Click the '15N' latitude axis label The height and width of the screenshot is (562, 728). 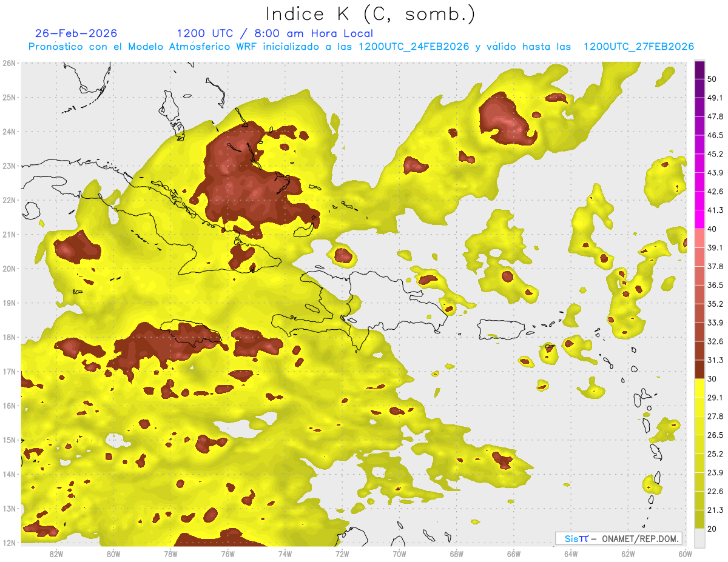[x=9, y=440]
